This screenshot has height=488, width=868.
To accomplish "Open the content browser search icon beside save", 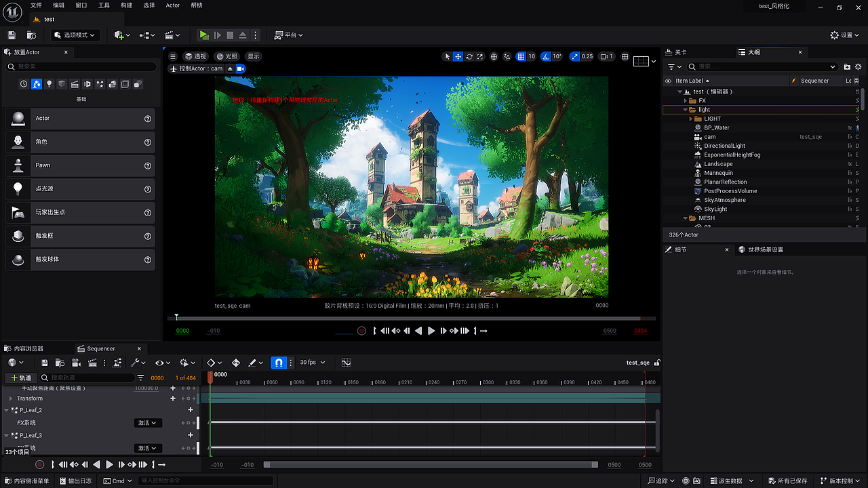I will [31, 35].
